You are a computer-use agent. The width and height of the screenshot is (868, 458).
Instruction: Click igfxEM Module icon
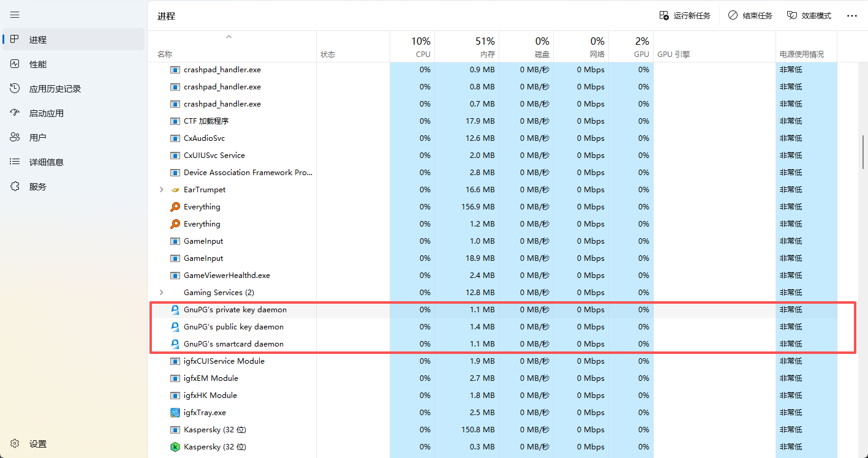click(x=175, y=378)
